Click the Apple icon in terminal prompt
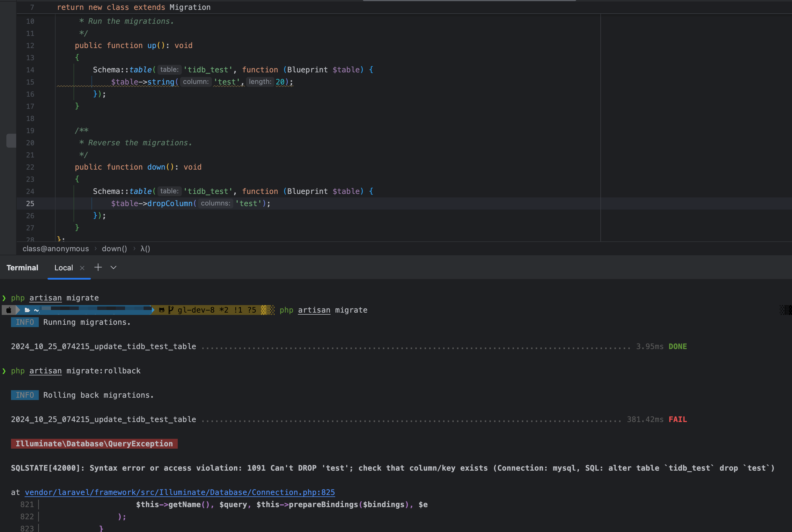Screen dimensions: 792x532 [x=9, y=310]
